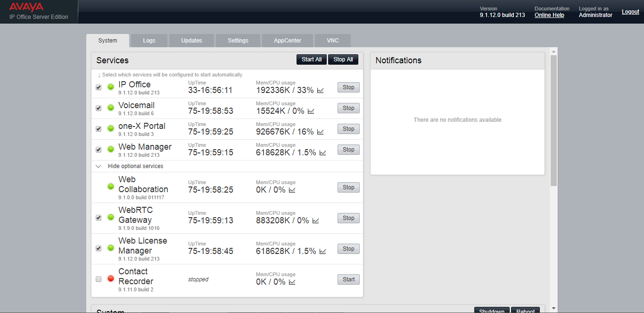Click the scrollbar down arrow
Image resolution: width=644 pixels, height=313 pixels.
click(554, 308)
